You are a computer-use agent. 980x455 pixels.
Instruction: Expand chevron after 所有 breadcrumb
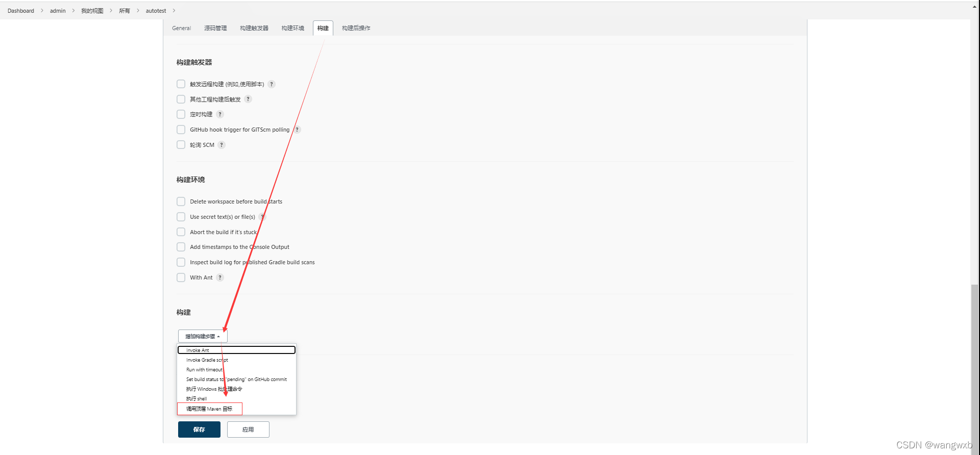coord(138,11)
